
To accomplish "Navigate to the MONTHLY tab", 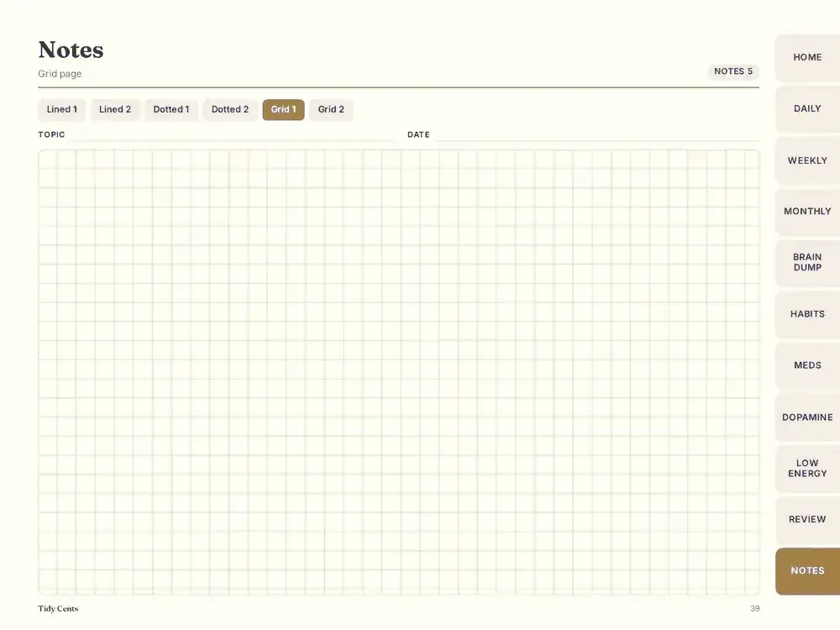I will pyautogui.click(x=807, y=212).
